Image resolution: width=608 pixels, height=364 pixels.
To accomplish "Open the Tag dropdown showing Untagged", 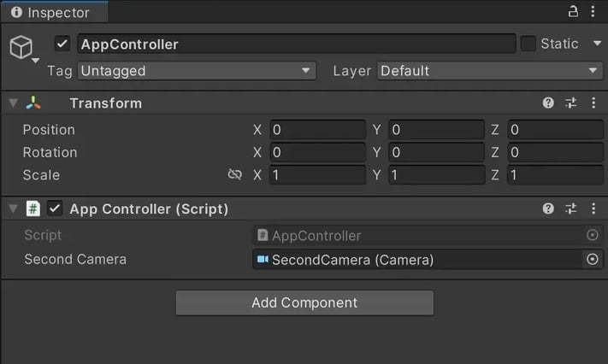I will point(197,71).
